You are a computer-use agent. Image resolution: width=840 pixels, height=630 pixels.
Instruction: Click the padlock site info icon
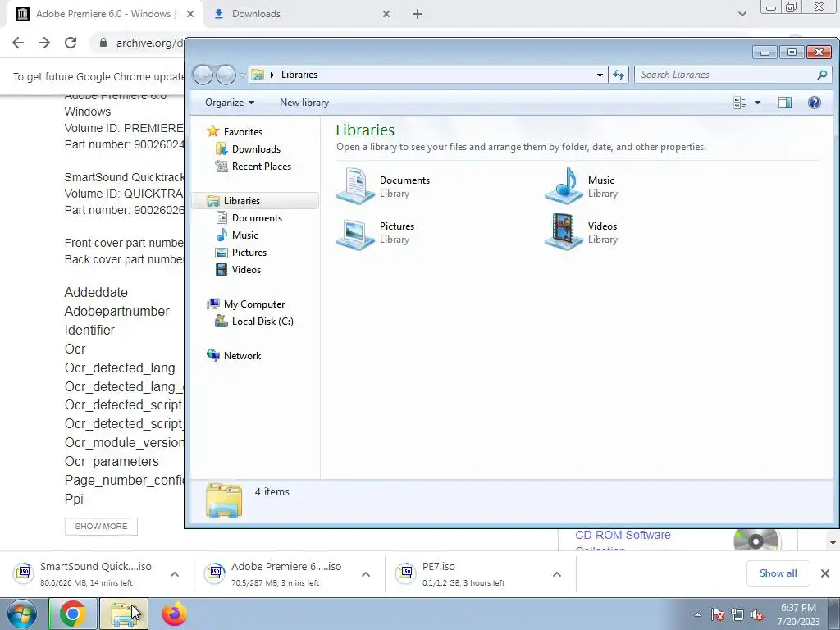point(103,43)
